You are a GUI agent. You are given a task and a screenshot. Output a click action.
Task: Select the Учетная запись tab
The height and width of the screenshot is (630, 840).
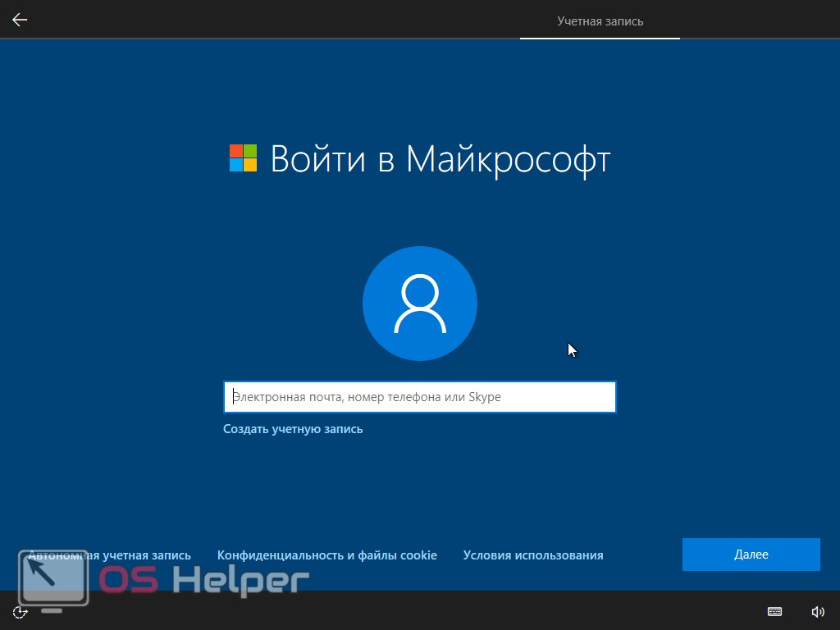[x=600, y=21]
